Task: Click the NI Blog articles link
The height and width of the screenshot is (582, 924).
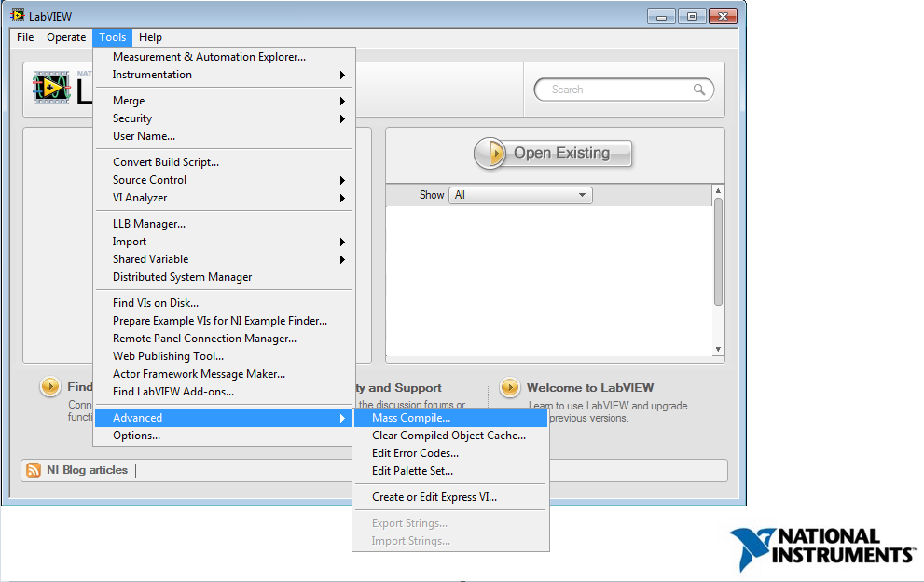Action: (x=88, y=470)
